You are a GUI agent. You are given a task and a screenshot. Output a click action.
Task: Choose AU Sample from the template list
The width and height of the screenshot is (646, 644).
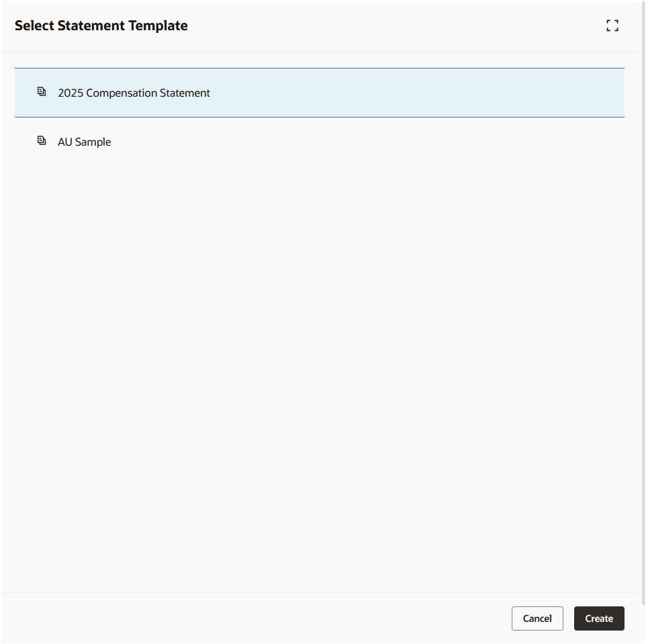[84, 142]
